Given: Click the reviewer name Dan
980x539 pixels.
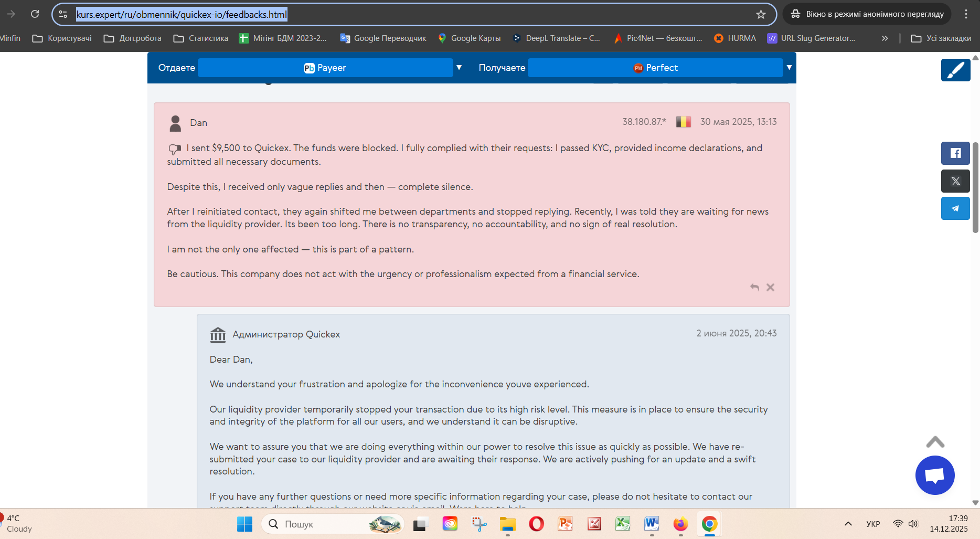Looking at the screenshot, I should pyautogui.click(x=198, y=123).
